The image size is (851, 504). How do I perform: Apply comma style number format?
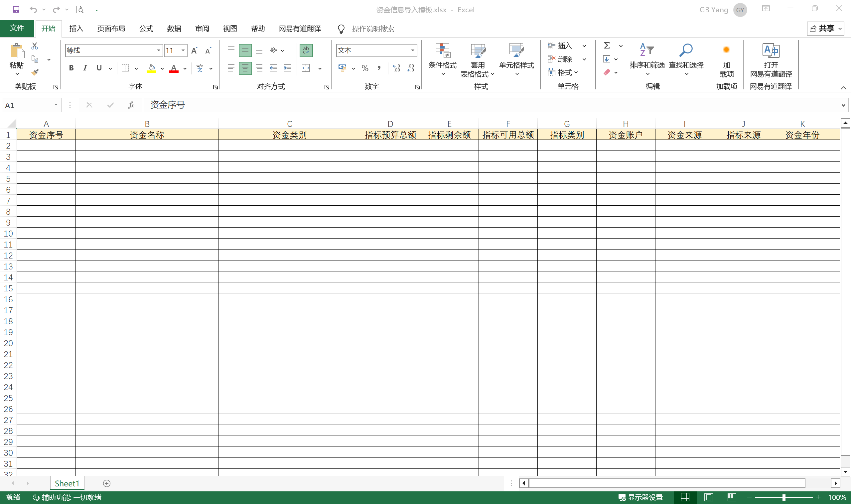click(x=378, y=68)
